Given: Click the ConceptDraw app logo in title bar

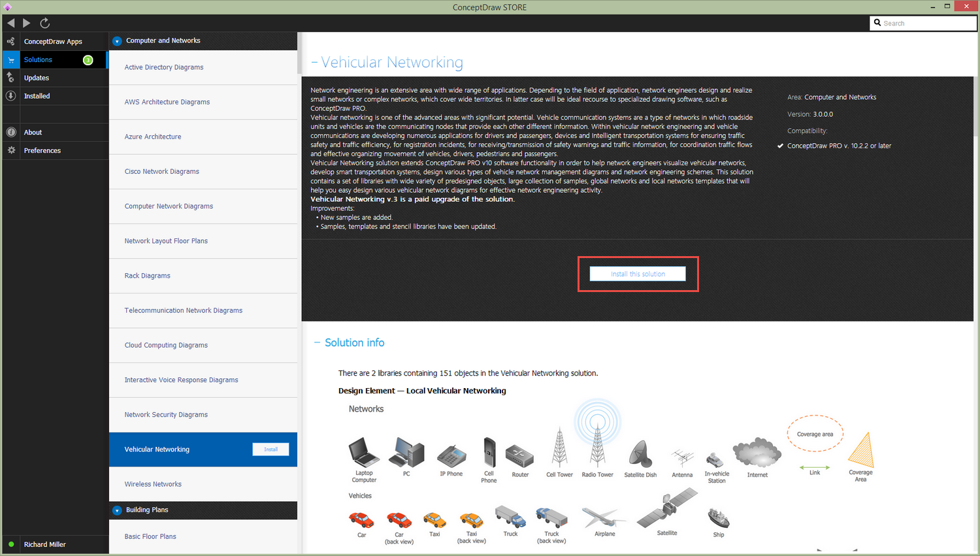Looking at the screenshot, I should 7,7.
